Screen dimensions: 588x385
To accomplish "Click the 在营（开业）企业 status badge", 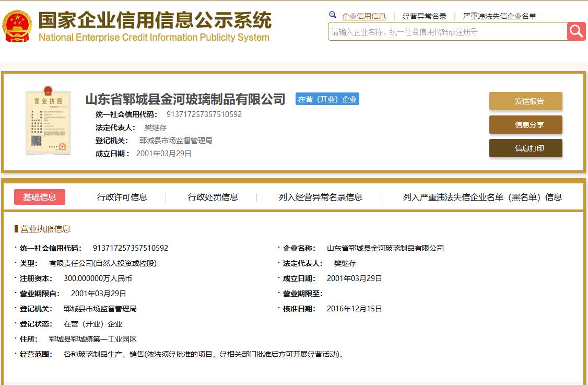I will pos(327,99).
